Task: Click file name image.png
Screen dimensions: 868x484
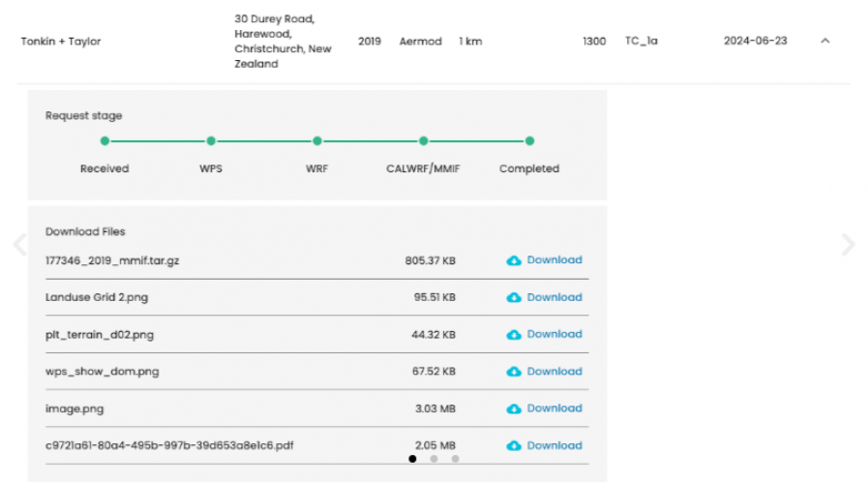Action: click(x=75, y=408)
